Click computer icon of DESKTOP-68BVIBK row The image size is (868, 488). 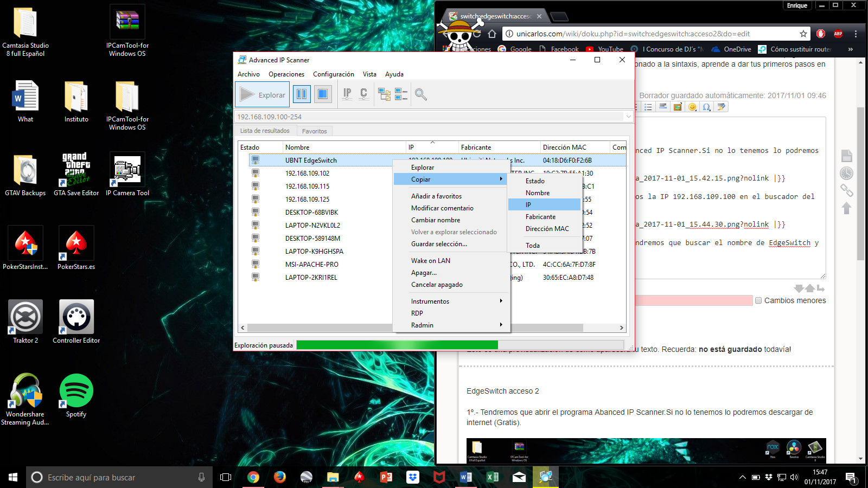255,212
